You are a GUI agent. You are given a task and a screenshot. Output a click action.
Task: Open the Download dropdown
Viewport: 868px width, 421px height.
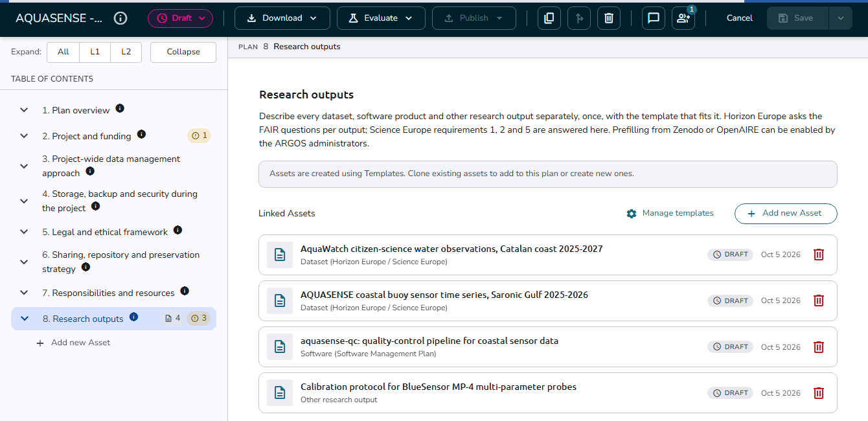[x=282, y=18]
